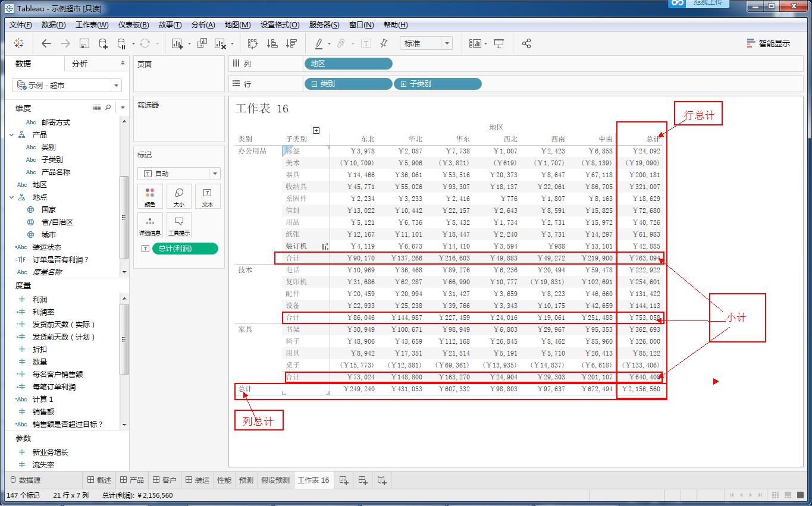Create a new worksheet from the toolbar
Image resolution: width=812 pixels, height=506 pixels.
(x=177, y=43)
